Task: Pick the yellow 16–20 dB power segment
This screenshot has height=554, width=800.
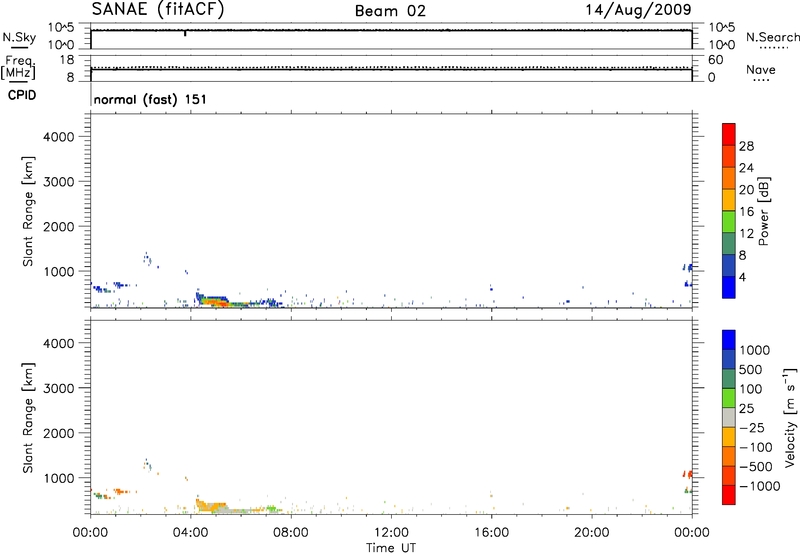Action: click(x=729, y=200)
